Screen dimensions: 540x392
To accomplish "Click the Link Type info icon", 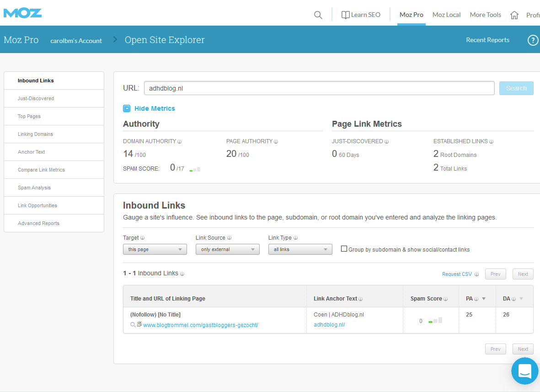I will [x=295, y=238].
